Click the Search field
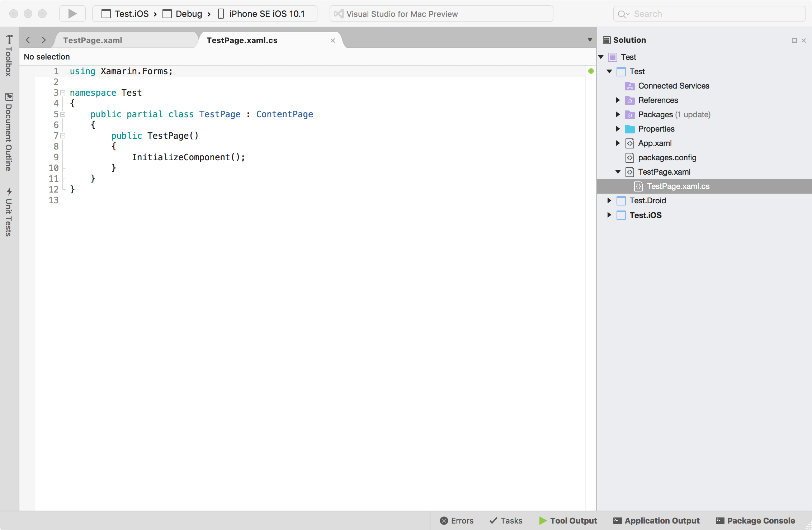Screen dimensions: 812x530 (x=709, y=14)
